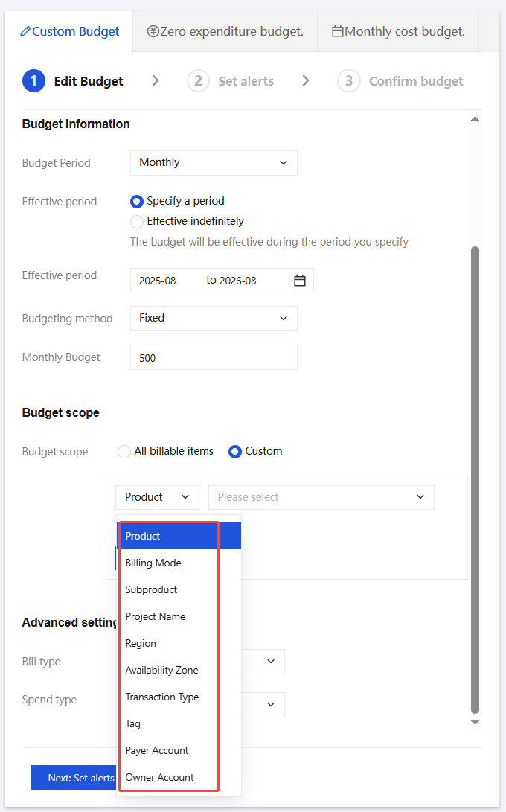506x812 pixels.
Task: Click the pencil icon on Custom Budget tab
Action: (x=25, y=31)
